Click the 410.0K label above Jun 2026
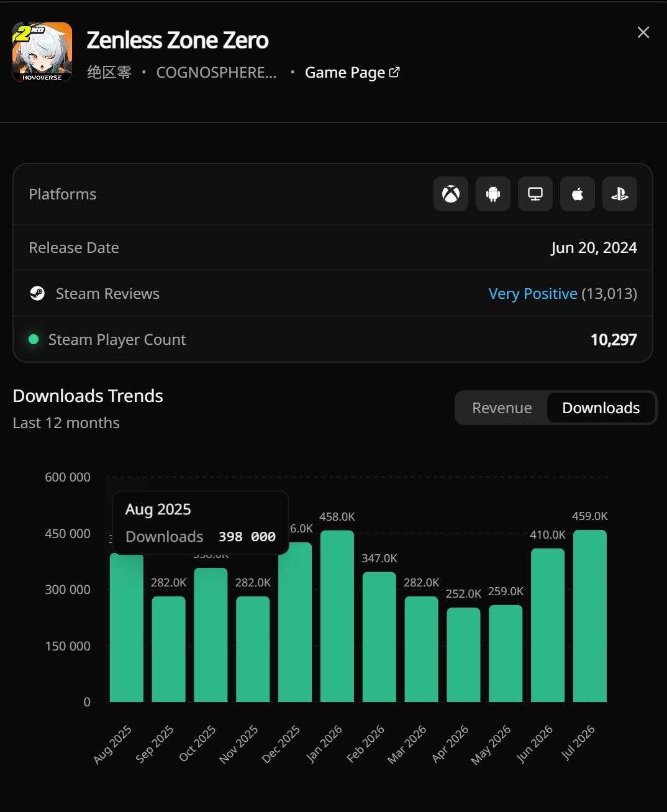This screenshot has height=812, width=667. 548,535
